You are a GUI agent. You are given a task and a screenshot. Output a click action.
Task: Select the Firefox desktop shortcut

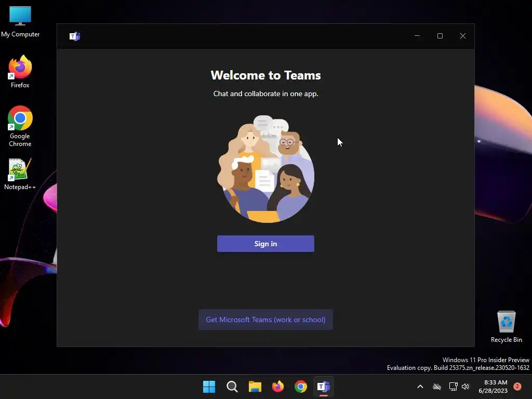click(20, 72)
